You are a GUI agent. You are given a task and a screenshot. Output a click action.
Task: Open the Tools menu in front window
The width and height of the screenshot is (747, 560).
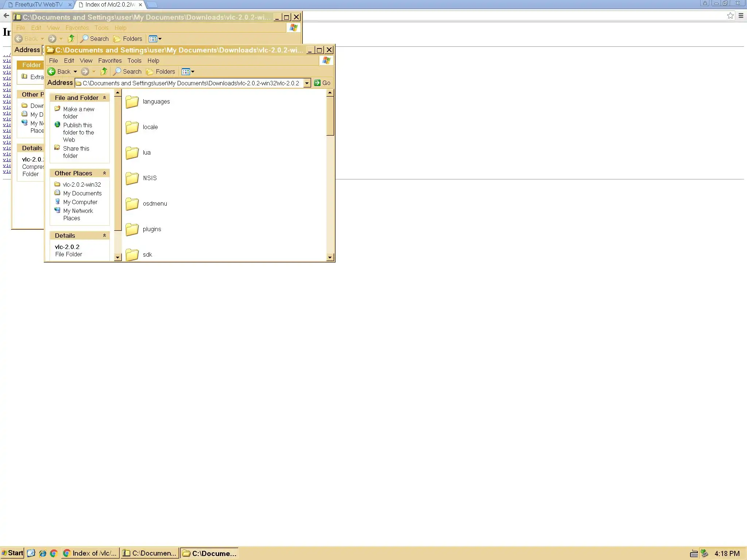point(134,61)
